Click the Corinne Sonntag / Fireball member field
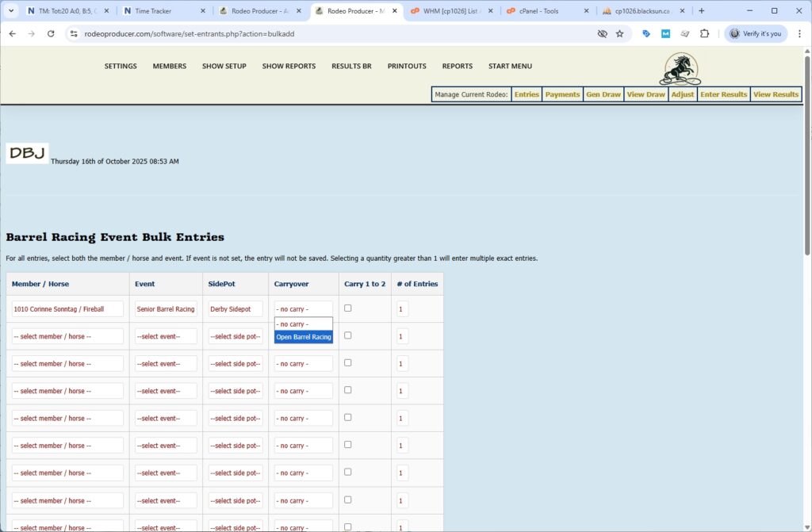Viewport: 812px width, 532px height. coord(67,308)
